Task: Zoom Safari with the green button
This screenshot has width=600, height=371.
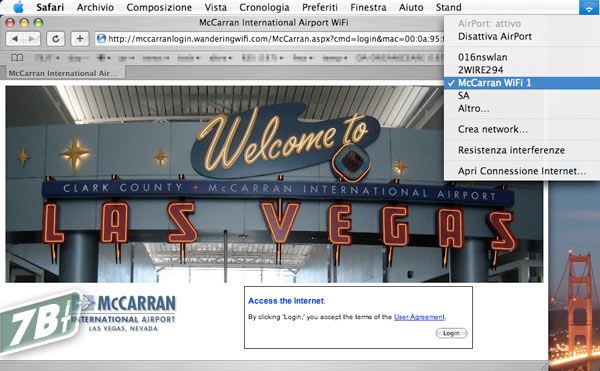Action: click(38, 23)
